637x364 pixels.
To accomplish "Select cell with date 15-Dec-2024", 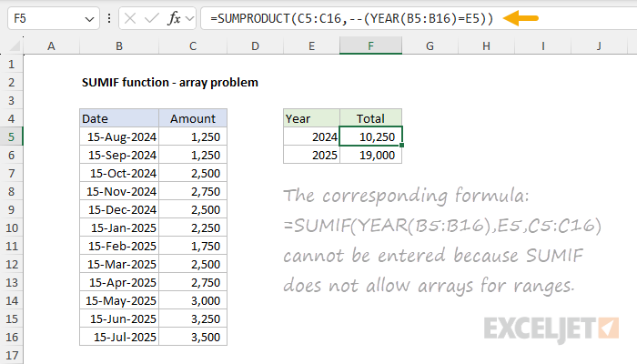I will tap(119, 209).
